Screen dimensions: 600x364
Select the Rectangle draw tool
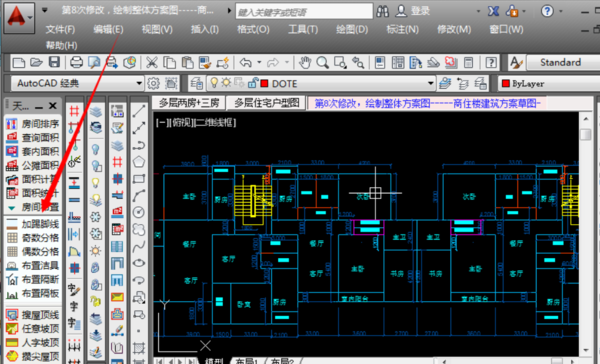(x=139, y=179)
